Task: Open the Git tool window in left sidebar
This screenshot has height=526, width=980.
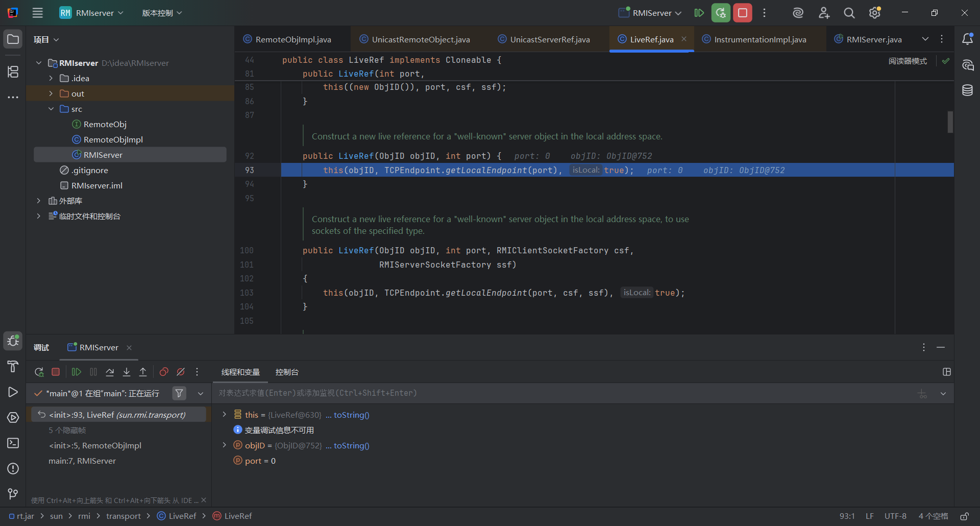Action: tap(13, 494)
